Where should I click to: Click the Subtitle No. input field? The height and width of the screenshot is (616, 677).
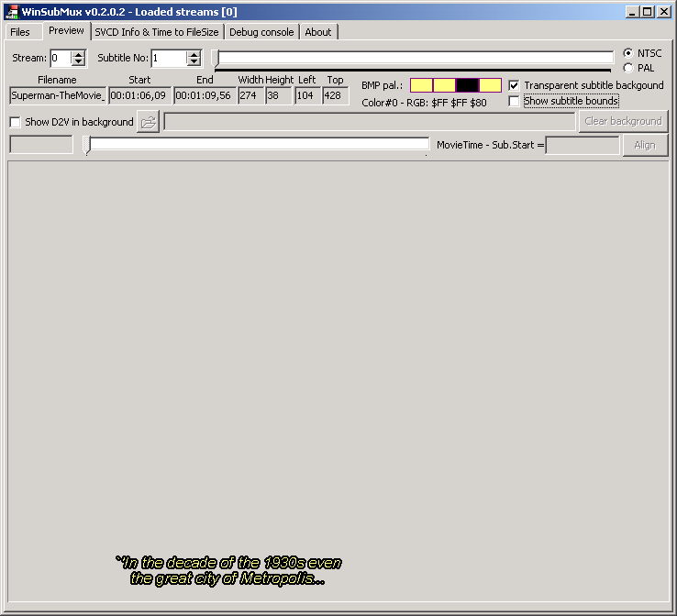[169, 59]
